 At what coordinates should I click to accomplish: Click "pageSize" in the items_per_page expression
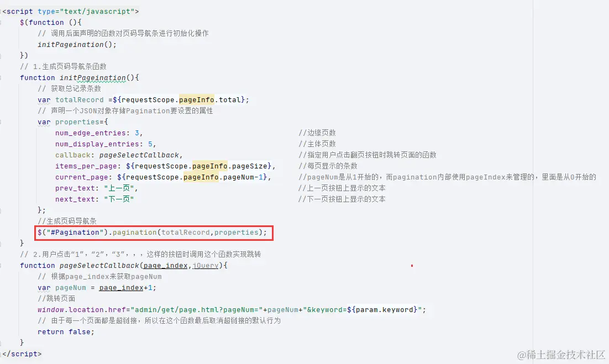[x=249, y=166]
